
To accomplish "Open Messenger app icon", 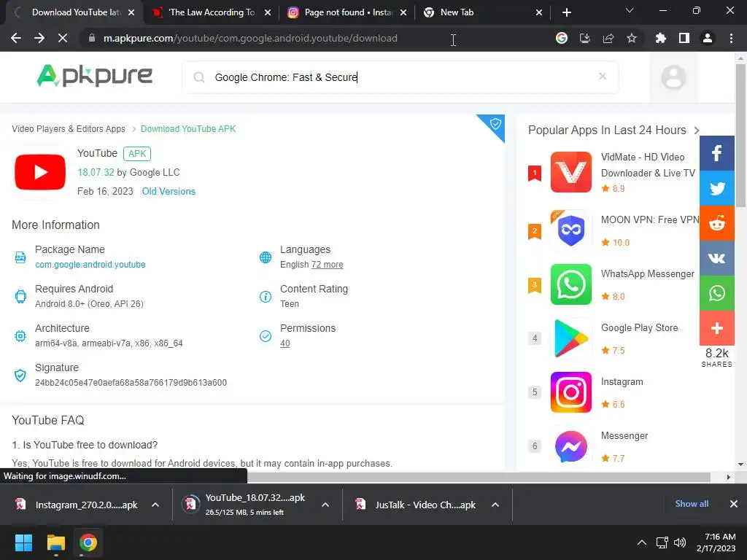I will click(570, 446).
